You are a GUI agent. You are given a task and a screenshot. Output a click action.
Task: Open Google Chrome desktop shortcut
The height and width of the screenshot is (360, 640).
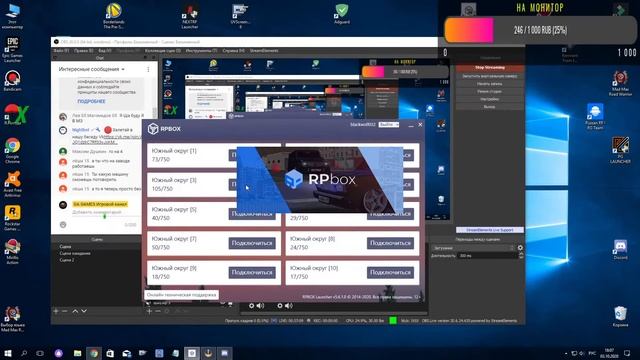13,150
